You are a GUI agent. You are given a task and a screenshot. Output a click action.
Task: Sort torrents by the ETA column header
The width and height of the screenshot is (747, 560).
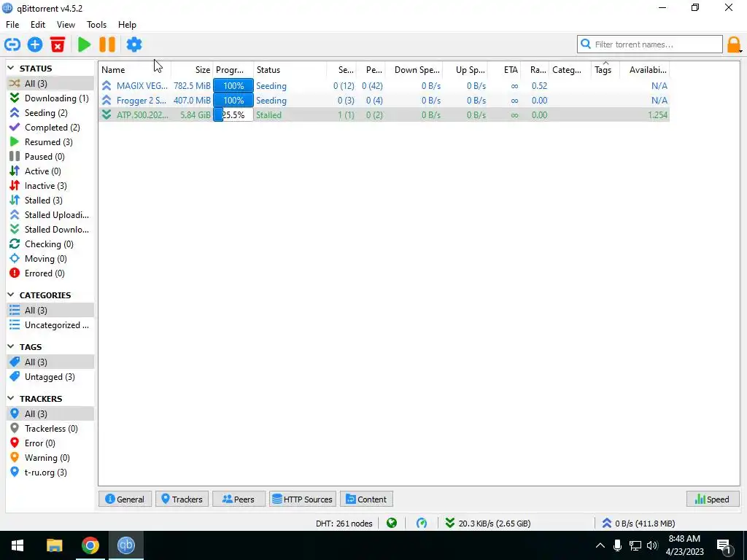click(x=505, y=70)
